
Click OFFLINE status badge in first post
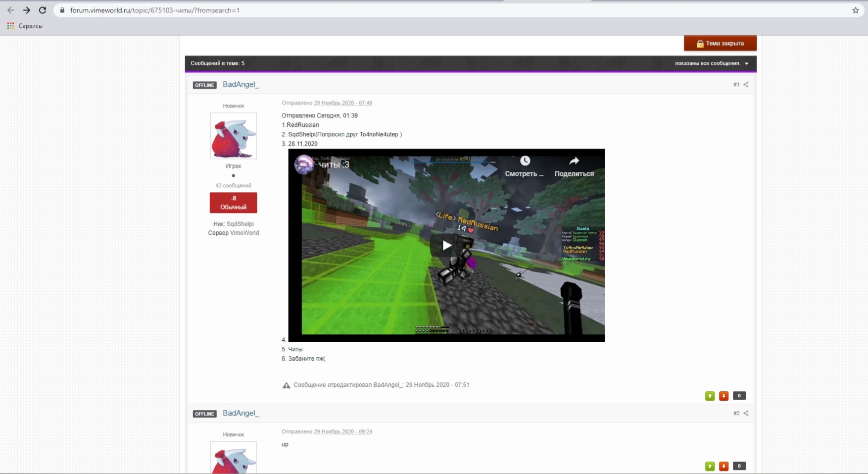[204, 85]
